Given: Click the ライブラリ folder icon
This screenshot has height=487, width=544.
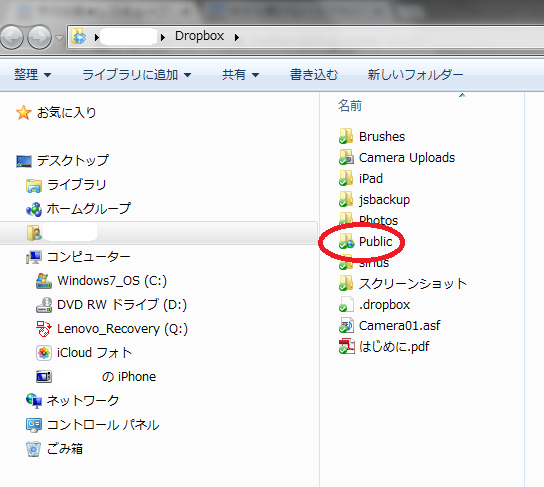Looking at the screenshot, I should [x=34, y=185].
